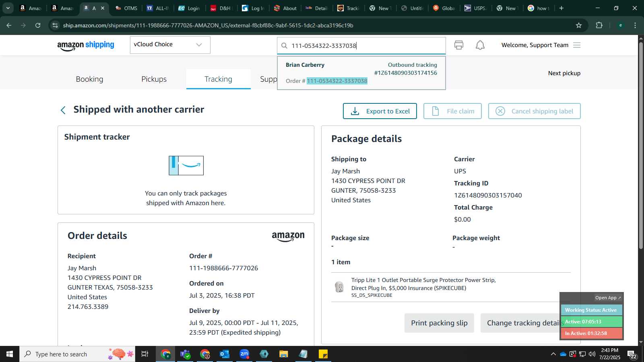Click the order search input field
Screen dimensions: 644x362
(361, 46)
